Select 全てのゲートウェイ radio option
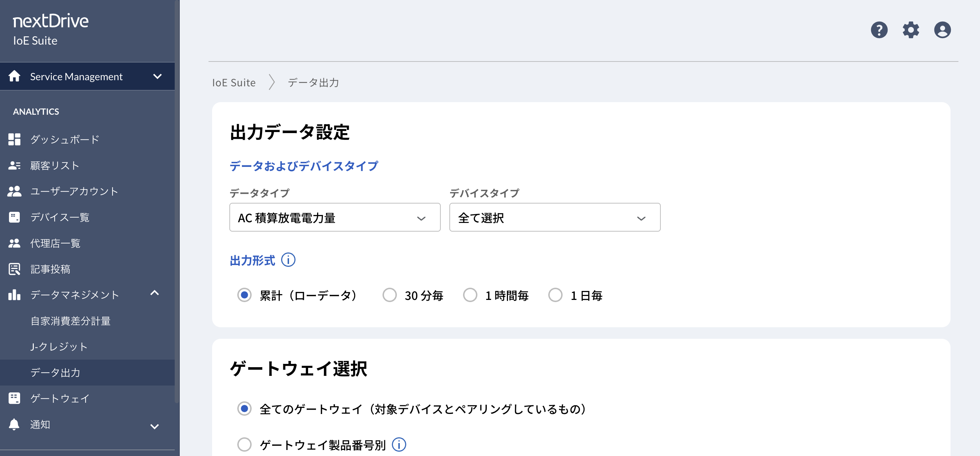 coord(244,409)
